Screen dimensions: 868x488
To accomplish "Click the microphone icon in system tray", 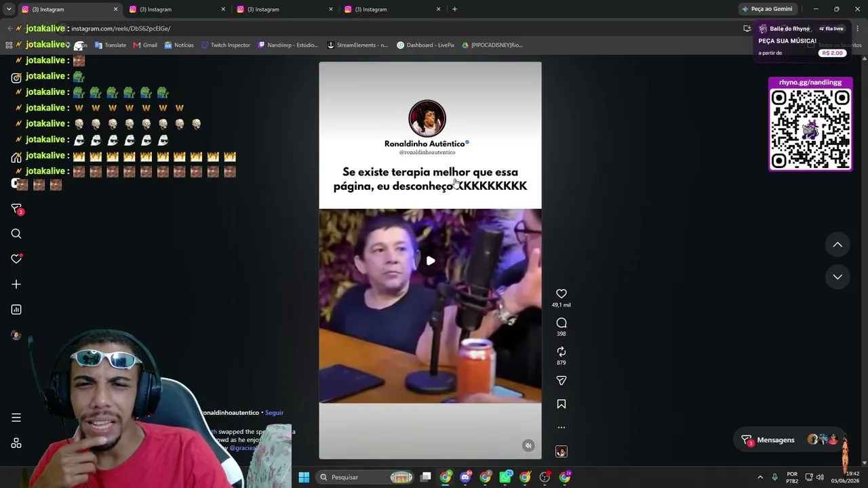I will [x=775, y=477].
